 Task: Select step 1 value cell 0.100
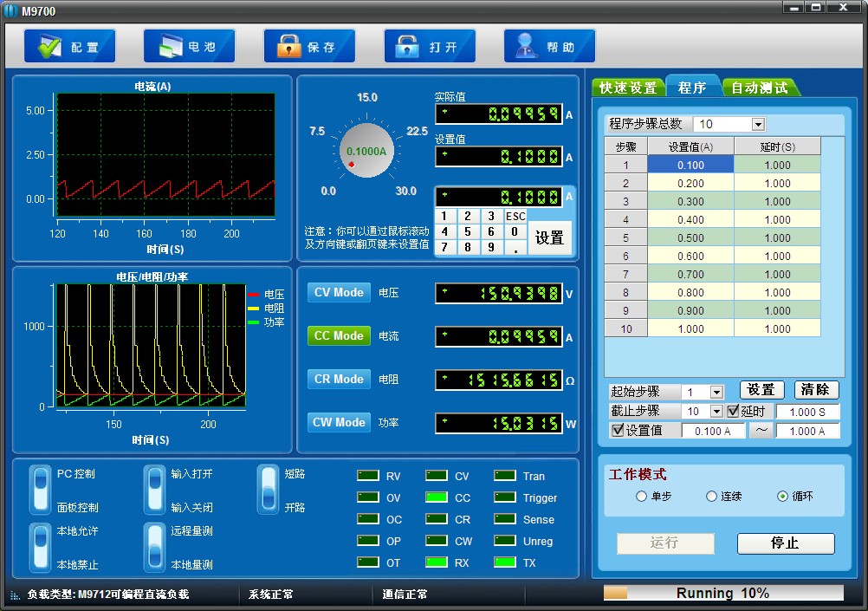coord(690,165)
